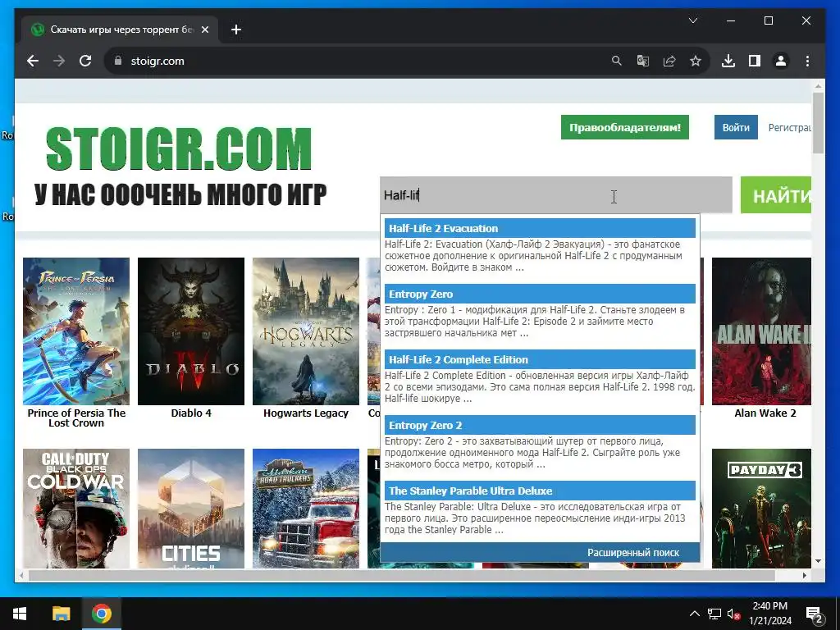This screenshot has height=630, width=840.
Task: Open the Alaskan Road Truckers cover
Action: point(306,509)
